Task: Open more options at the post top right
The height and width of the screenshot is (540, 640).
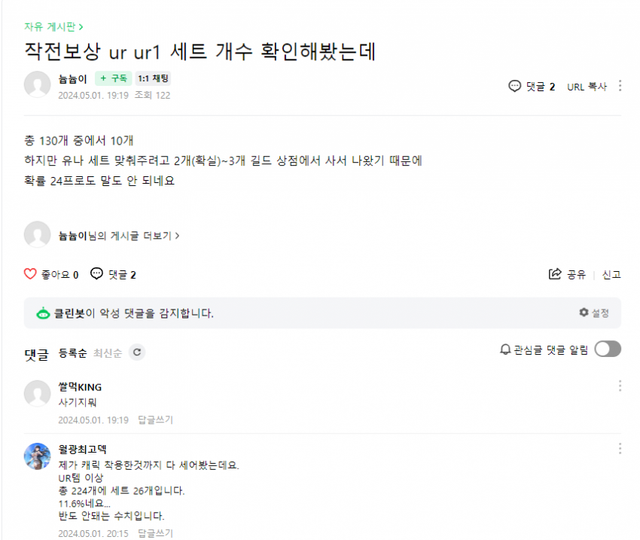Action: (621, 87)
